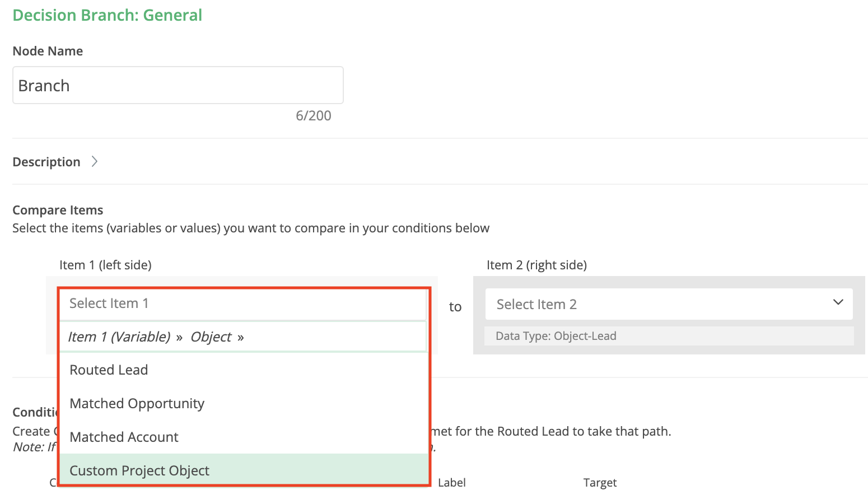The width and height of the screenshot is (868, 495).
Task: Click the Item 1 (left side) label
Action: click(x=105, y=265)
